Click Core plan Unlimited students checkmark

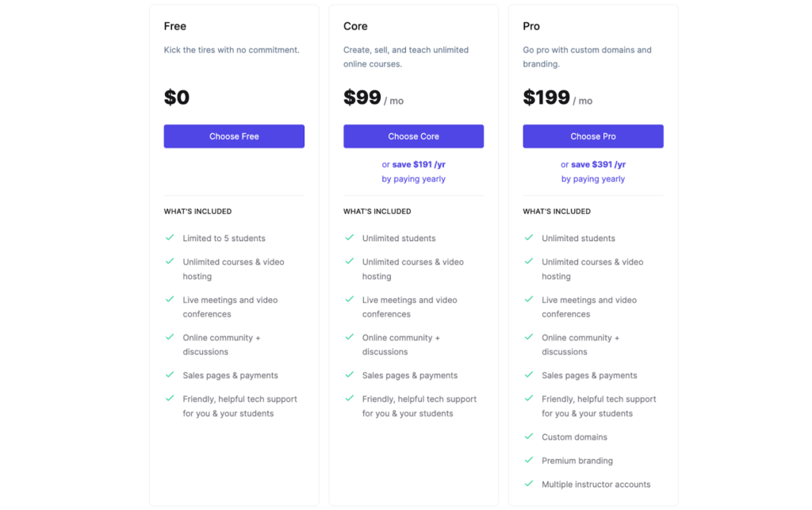point(350,238)
